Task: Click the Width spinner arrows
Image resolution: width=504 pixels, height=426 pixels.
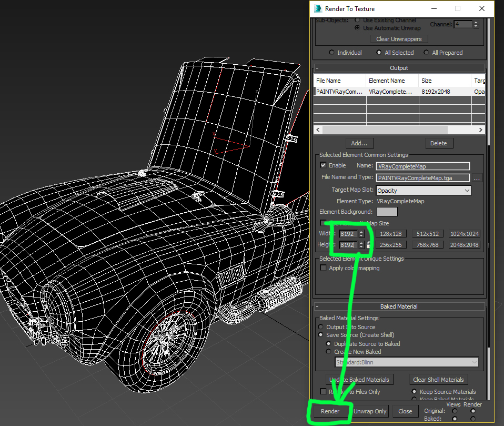Action: coord(361,234)
